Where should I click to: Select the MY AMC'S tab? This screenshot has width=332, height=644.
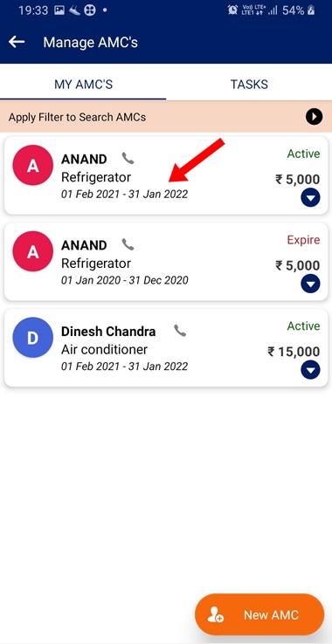point(83,84)
